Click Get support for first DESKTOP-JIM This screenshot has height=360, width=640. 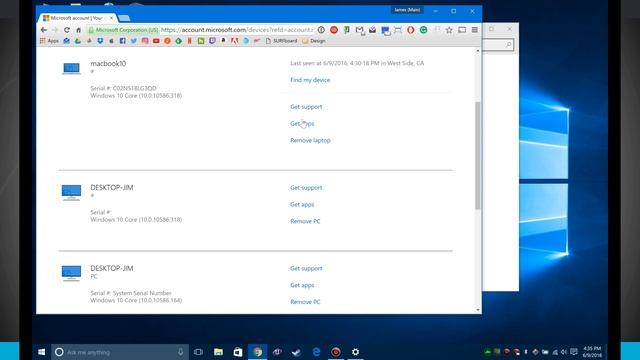(306, 187)
